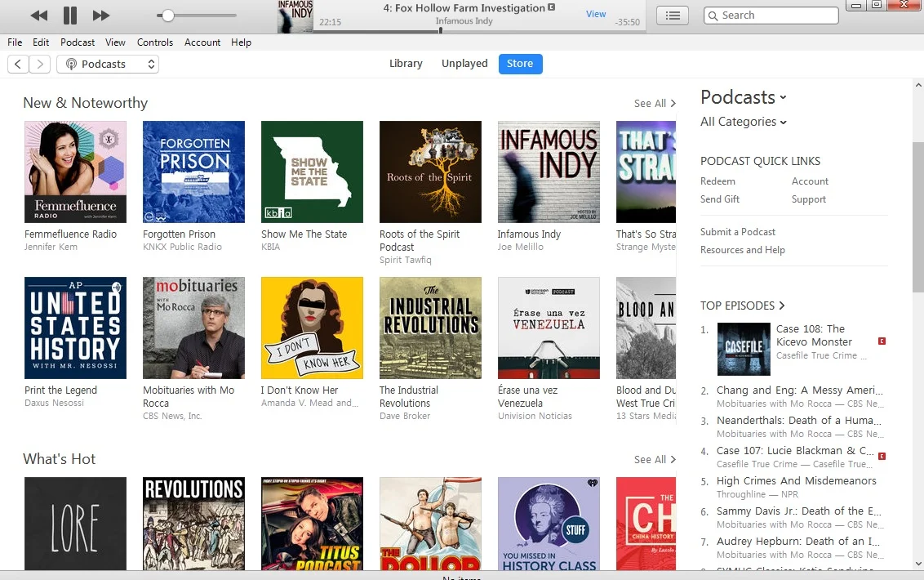Open The Industrial Revolutions artwork

[x=431, y=328]
